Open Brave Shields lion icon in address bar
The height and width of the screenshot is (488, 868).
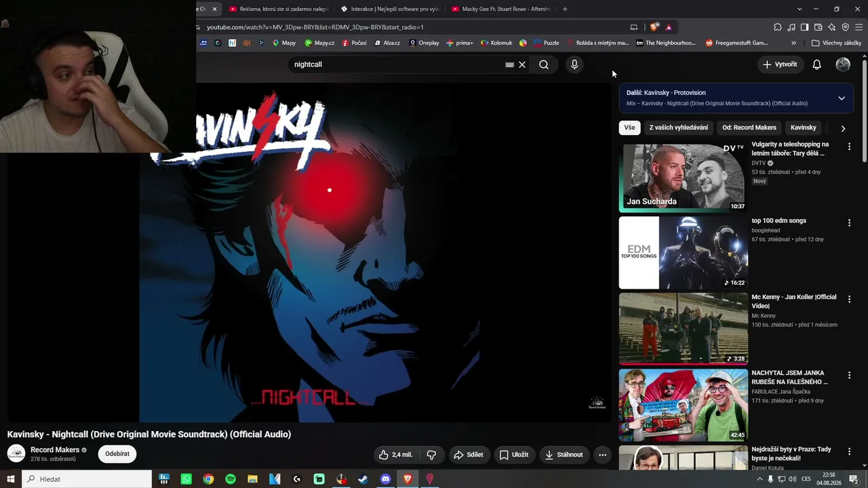pyautogui.click(x=654, y=27)
